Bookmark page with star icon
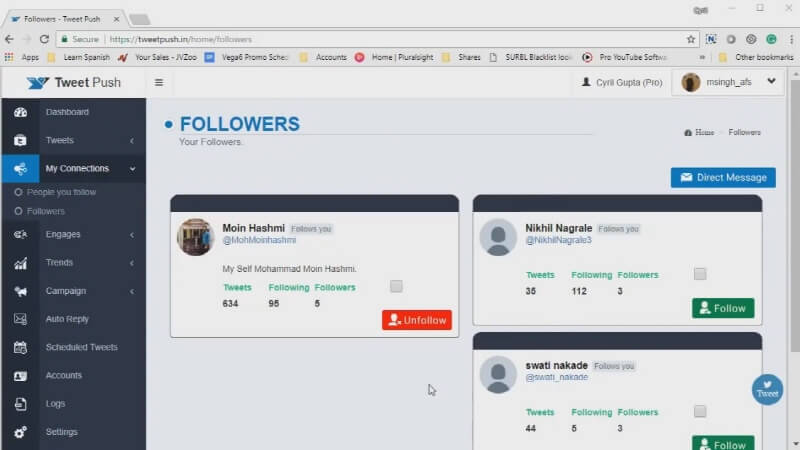 [691, 39]
